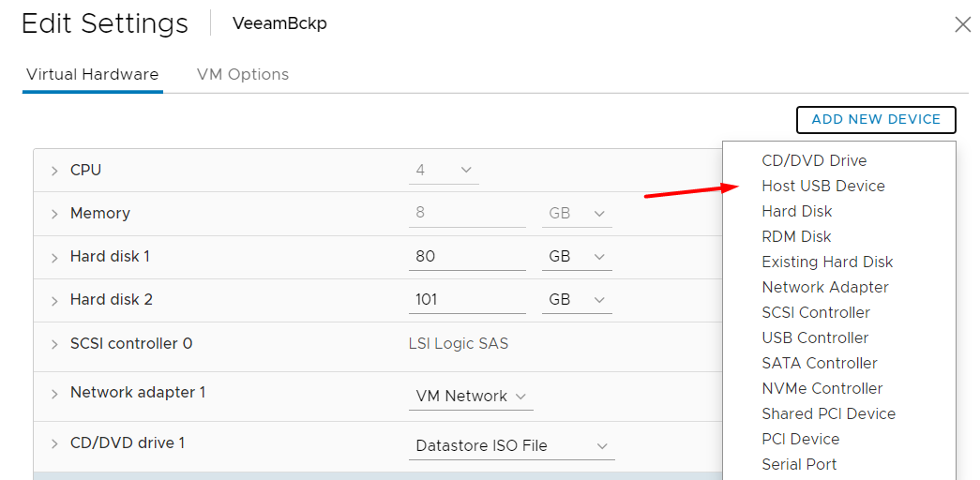Viewport: 980px width, 480px height.
Task: Close the Edit Settings dialog
Action: pyautogui.click(x=962, y=25)
